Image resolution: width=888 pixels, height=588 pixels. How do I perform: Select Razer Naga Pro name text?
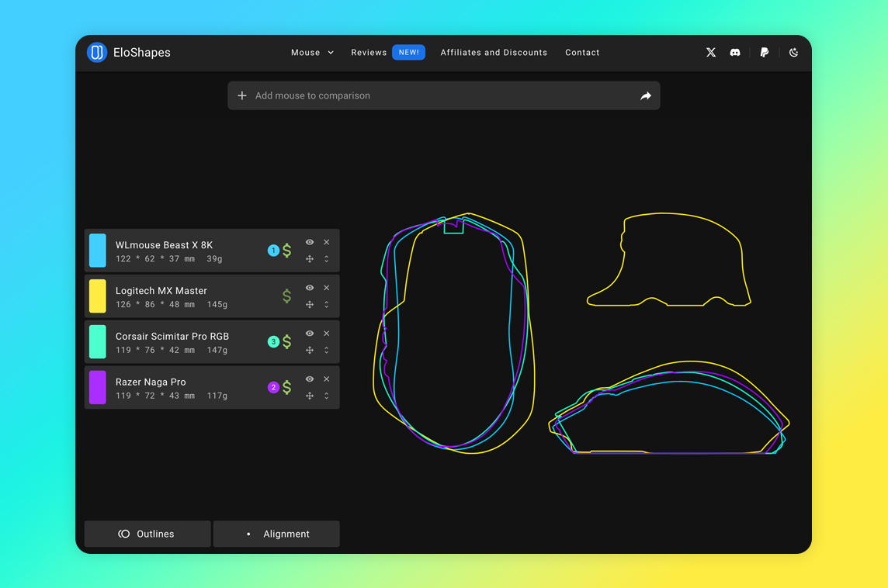point(151,382)
